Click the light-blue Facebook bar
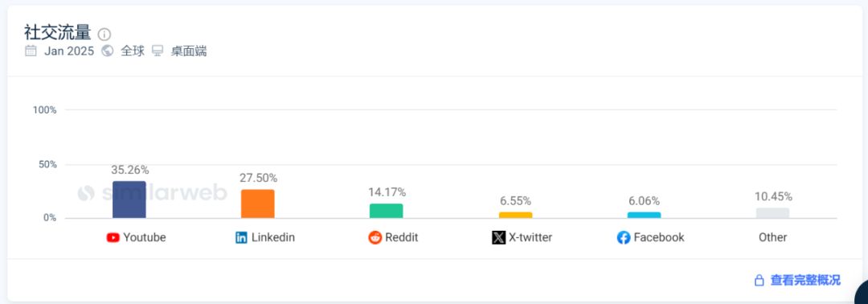This screenshot has width=868, height=304. [x=644, y=215]
